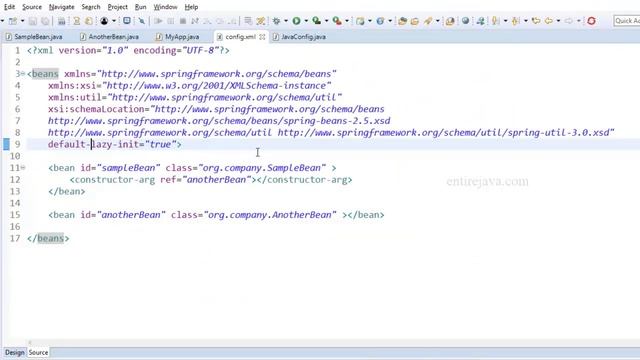Click the Disconnect debug icon
The height and width of the screenshot is (360, 640).
click(x=195, y=21)
